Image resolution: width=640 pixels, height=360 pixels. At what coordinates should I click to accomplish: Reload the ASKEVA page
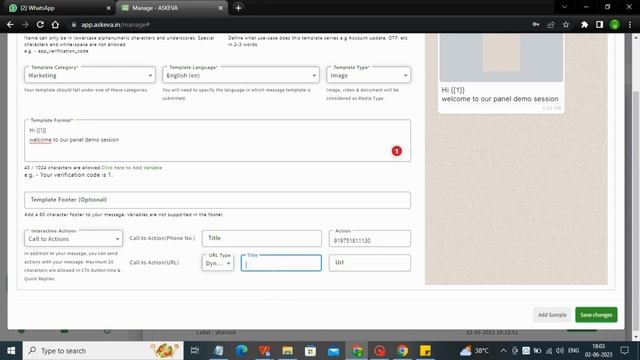click(x=40, y=24)
